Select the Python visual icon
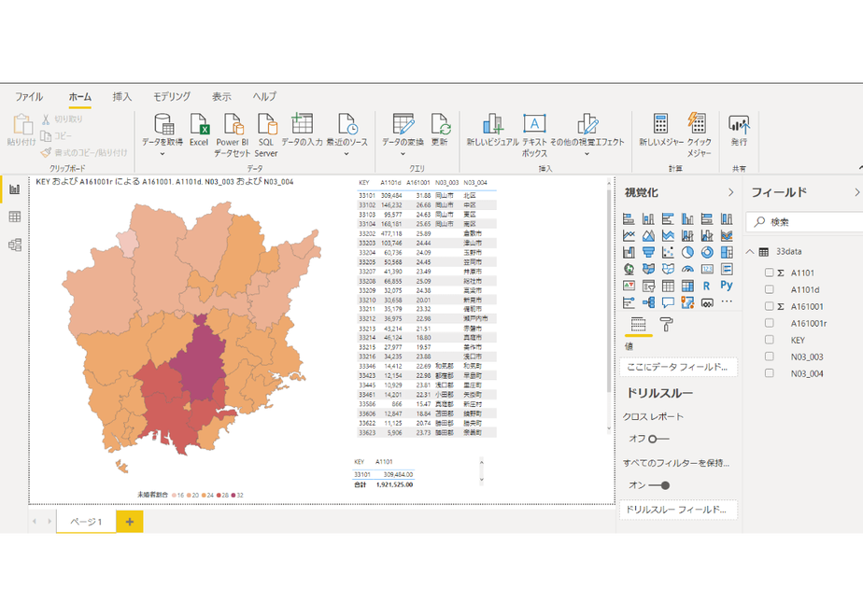The height and width of the screenshot is (616, 863). pyautogui.click(x=727, y=286)
